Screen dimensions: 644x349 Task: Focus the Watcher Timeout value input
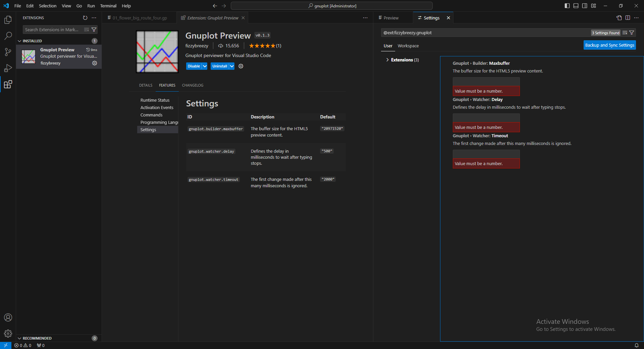click(x=486, y=154)
